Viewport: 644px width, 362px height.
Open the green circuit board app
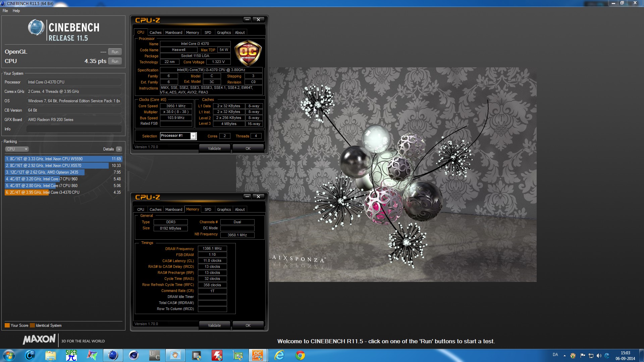pyautogui.click(x=238, y=355)
